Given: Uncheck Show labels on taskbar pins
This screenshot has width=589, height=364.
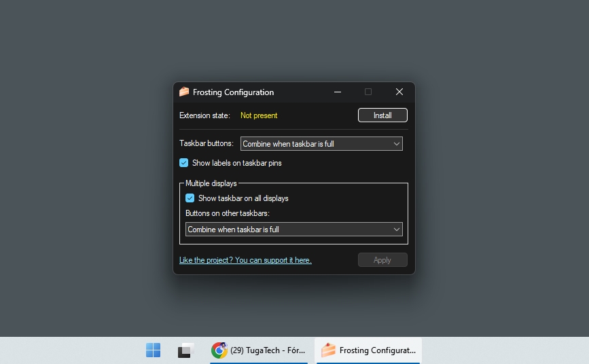Looking at the screenshot, I should [183, 163].
